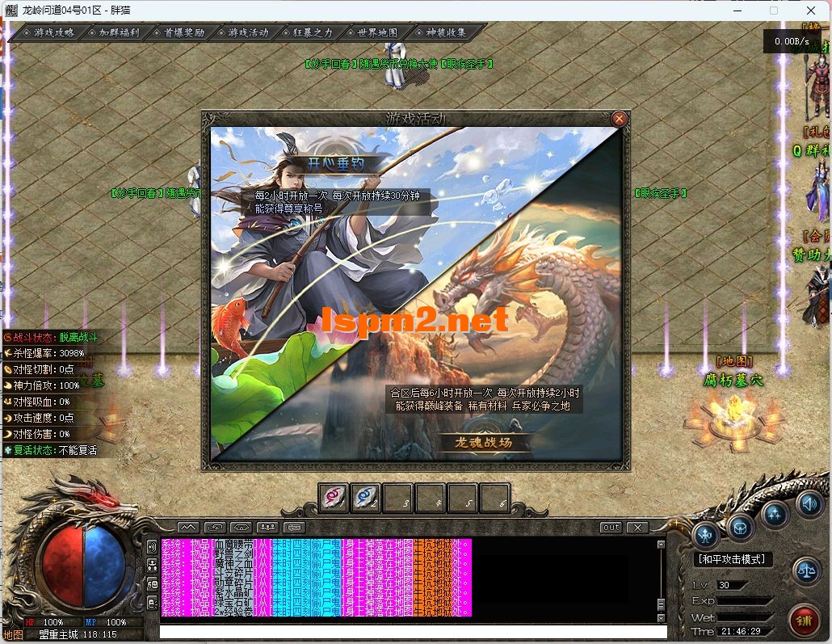This screenshot has height=644, width=832.
Task: Open the inventory bag chest icon
Action: [740, 528]
